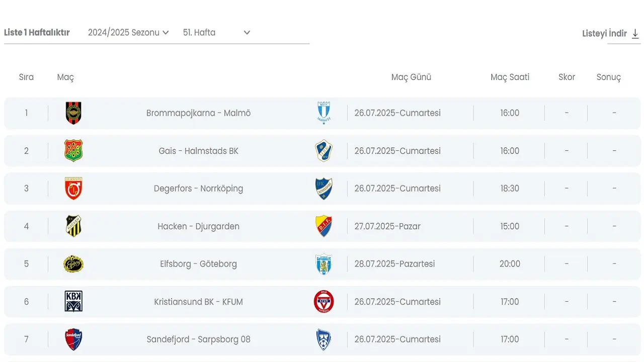This screenshot has height=362, width=644.
Task: Click the Listeyi İndir link
Action: click(x=604, y=34)
